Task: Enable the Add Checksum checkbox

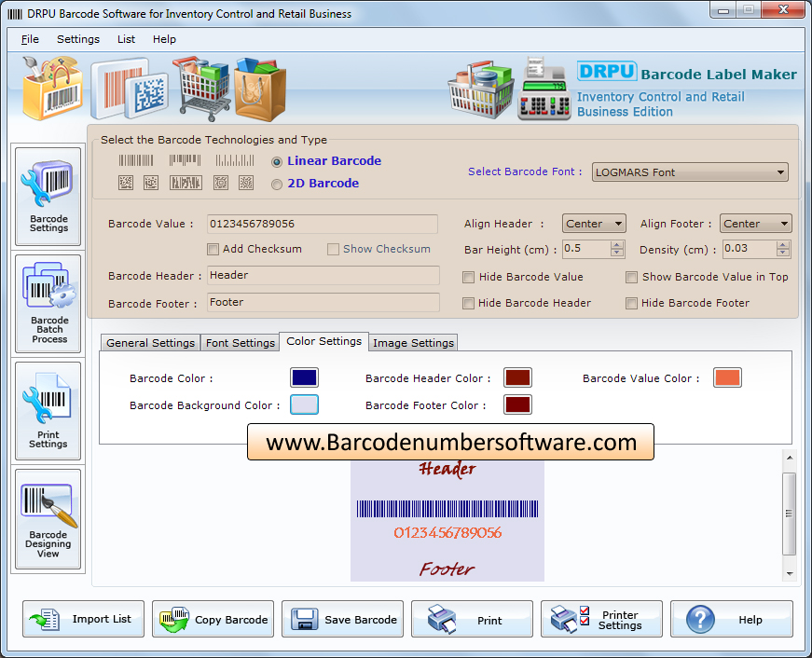Action: pyautogui.click(x=213, y=249)
